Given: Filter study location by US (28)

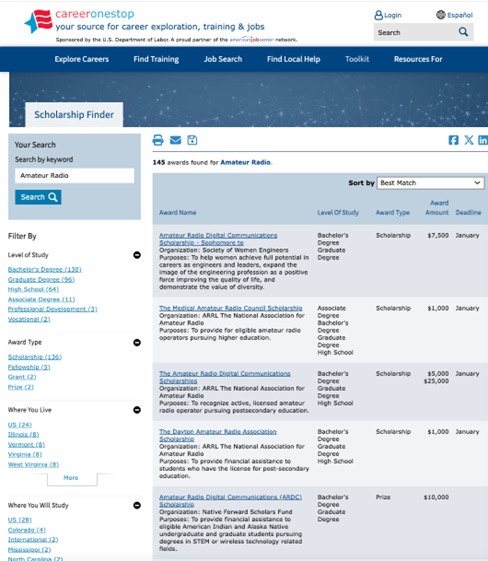Looking at the screenshot, I should 20,520.
